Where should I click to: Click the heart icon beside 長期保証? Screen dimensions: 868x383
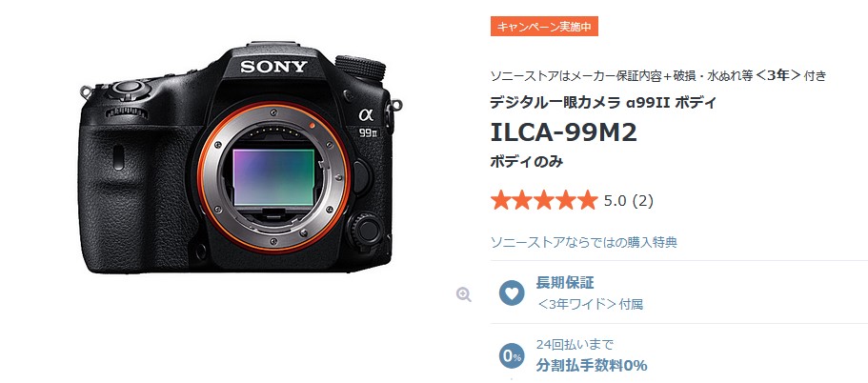512,292
